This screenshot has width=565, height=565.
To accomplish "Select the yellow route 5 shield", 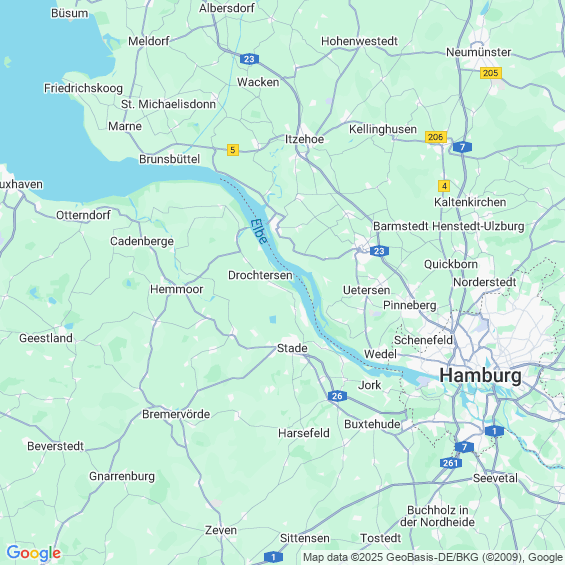I will tap(233, 150).
